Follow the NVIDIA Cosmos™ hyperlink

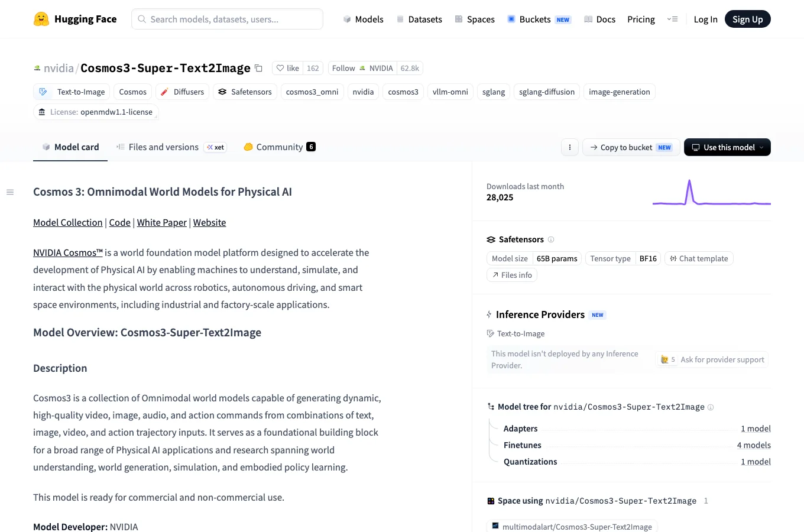coord(68,253)
